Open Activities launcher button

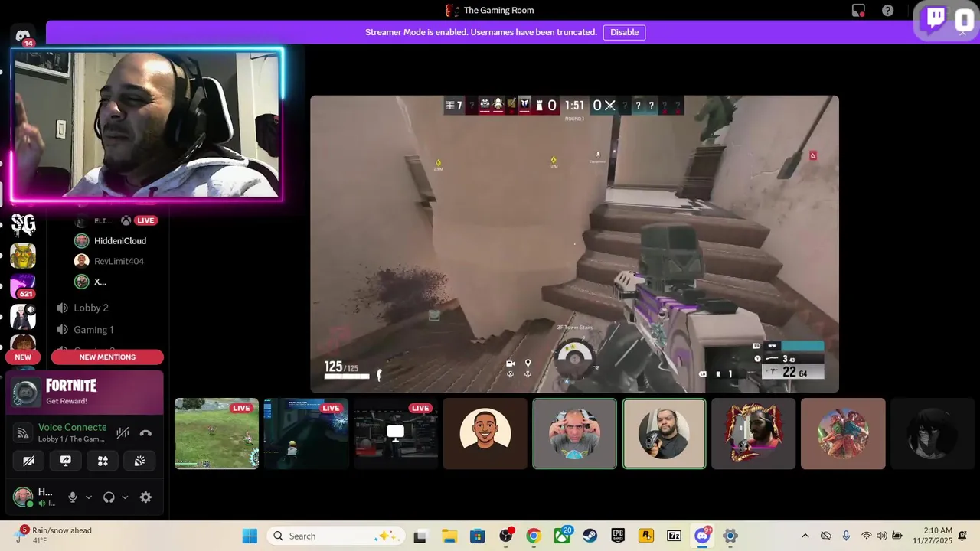[x=103, y=461]
